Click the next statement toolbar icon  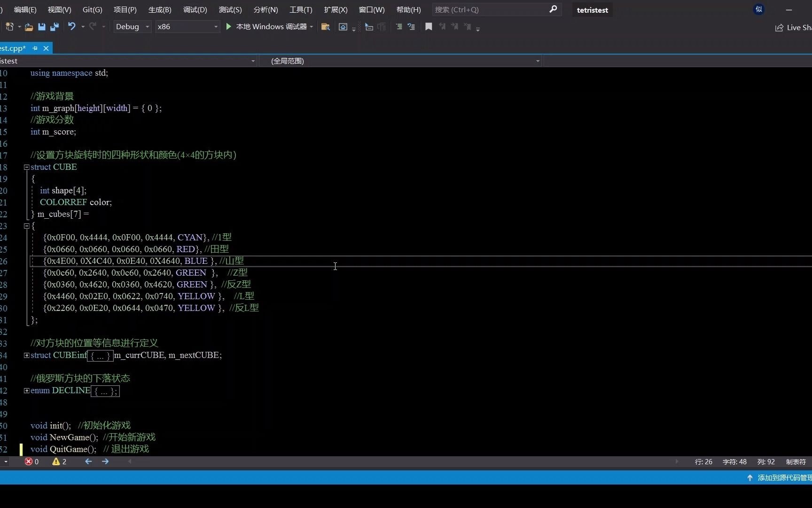[x=369, y=27]
